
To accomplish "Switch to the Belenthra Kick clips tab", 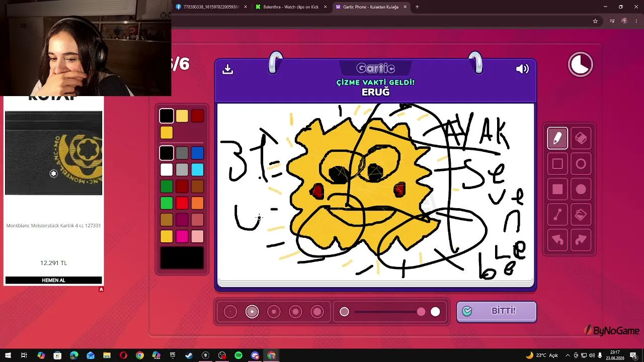I will [x=291, y=7].
